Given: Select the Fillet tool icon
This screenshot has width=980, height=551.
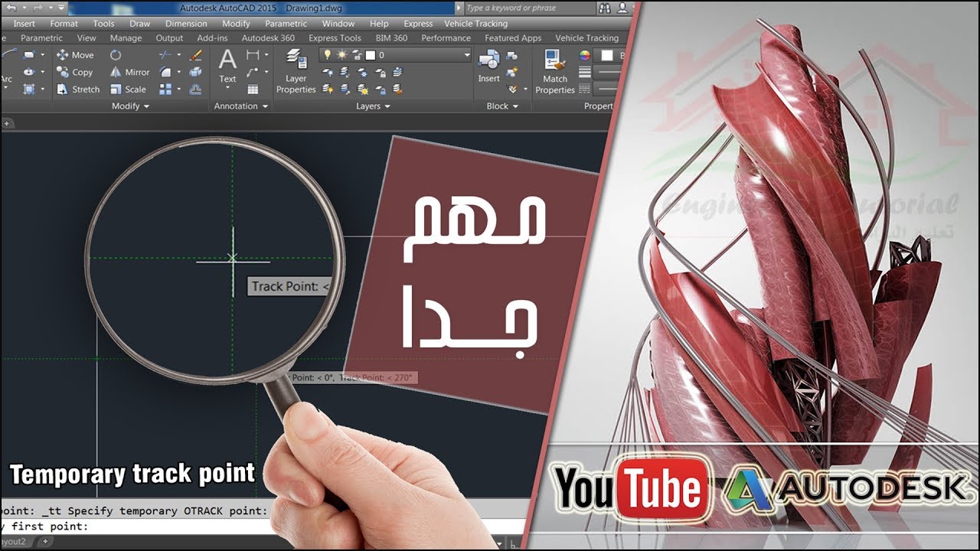Looking at the screenshot, I should click(x=165, y=72).
